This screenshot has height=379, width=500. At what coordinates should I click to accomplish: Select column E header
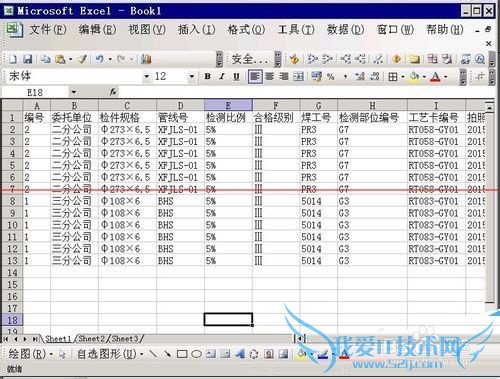228,106
